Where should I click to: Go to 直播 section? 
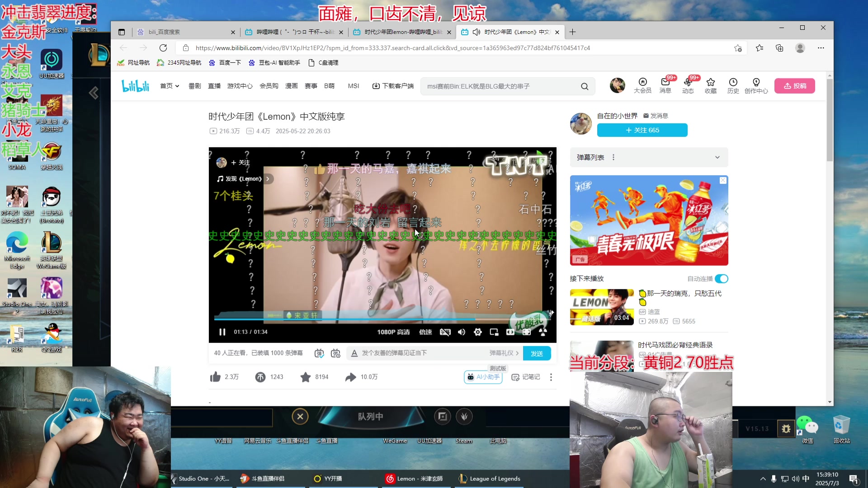tap(214, 86)
